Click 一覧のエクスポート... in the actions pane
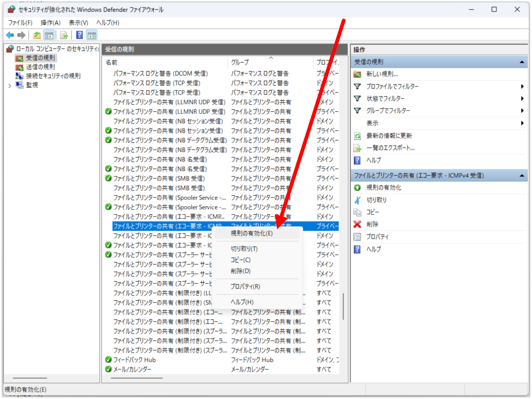The height and width of the screenshot is (399, 532). (x=390, y=148)
